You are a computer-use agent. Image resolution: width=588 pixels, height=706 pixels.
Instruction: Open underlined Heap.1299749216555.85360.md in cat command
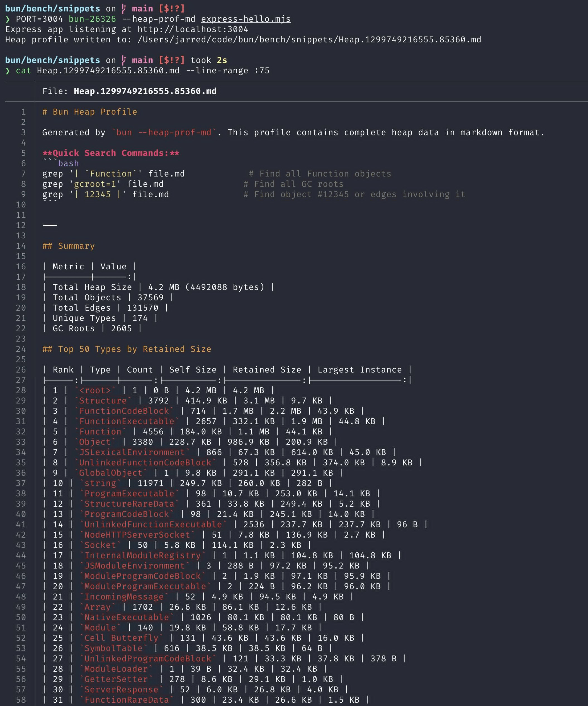pyautogui.click(x=108, y=71)
